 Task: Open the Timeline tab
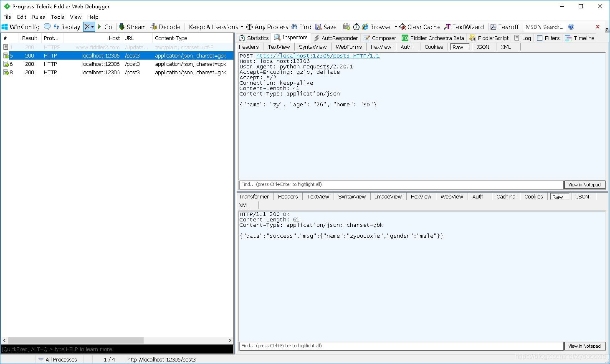click(580, 38)
